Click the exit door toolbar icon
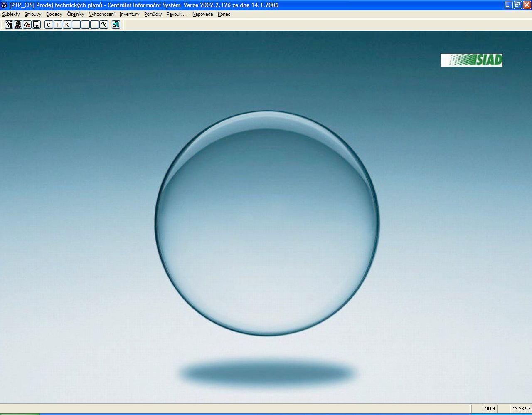532x415 pixels. (x=116, y=25)
